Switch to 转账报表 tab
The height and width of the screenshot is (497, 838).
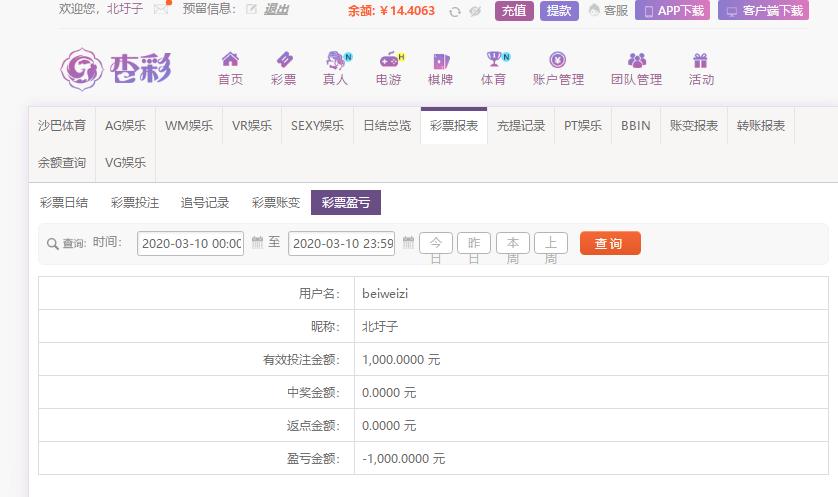pyautogui.click(x=761, y=126)
